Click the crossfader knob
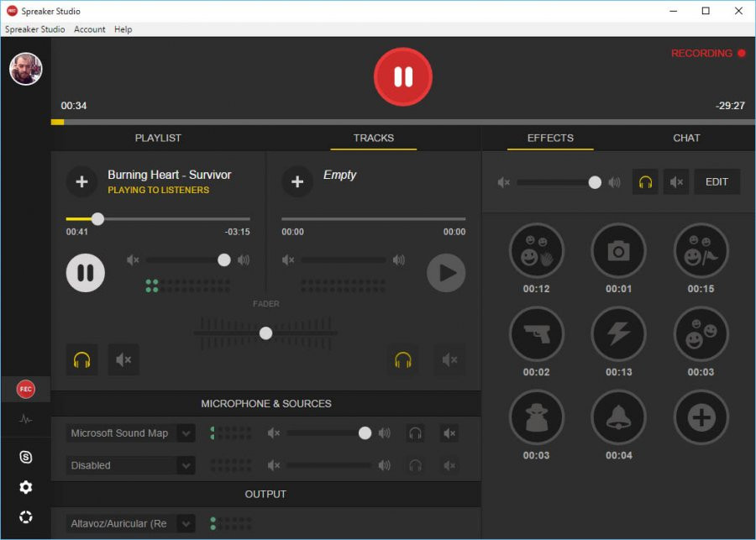 pyautogui.click(x=265, y=333)
